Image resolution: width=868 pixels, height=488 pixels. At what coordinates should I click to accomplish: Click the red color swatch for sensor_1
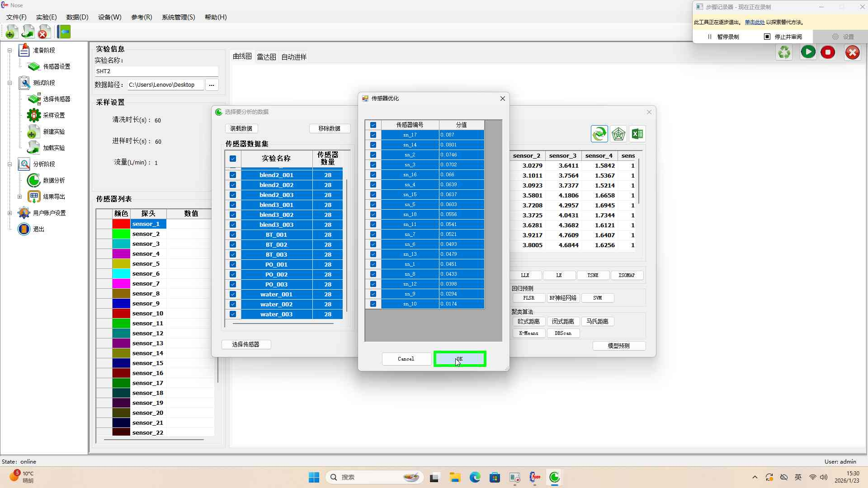click(121, 224)
